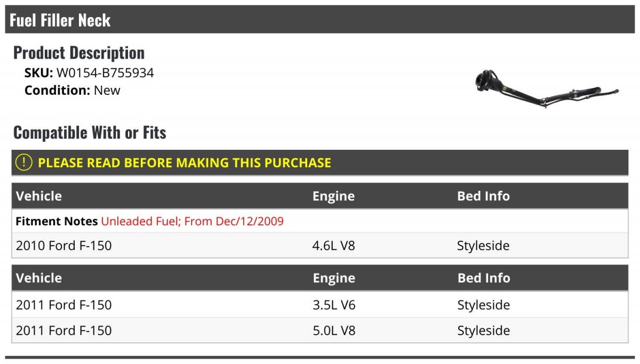Click the first table's Engine column header
This screenshot has height=364, width=640.
coord(333,196)
